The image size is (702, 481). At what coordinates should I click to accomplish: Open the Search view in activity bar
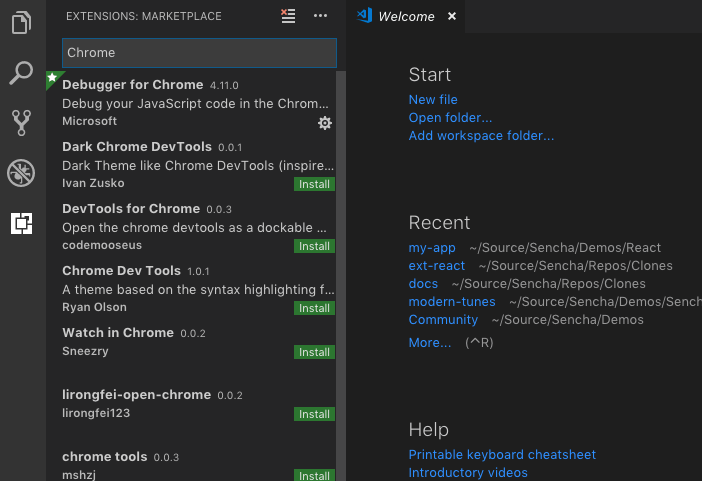(21, 73)
